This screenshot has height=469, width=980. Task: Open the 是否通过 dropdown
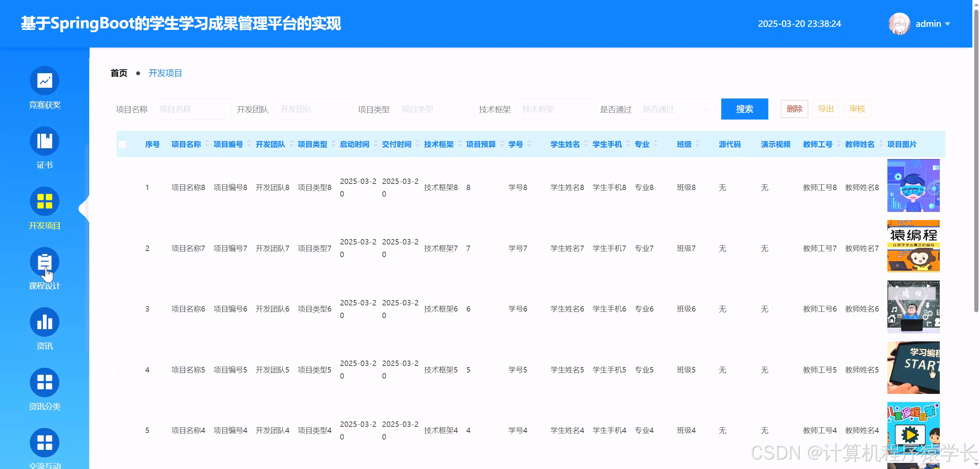pos(676,109)
